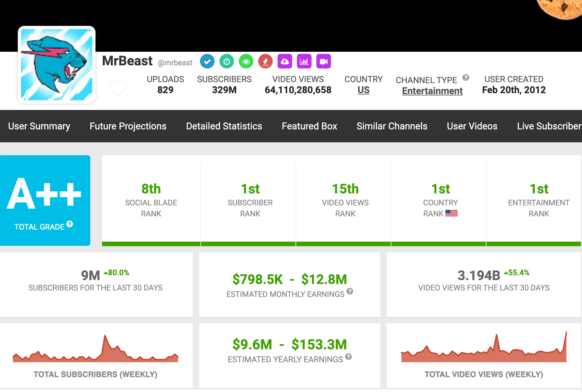The height and width of the screenshot is (392, 582).
Task: Open the Channel Type help icon
Action: pyautogui.click(x=466, y=77)
